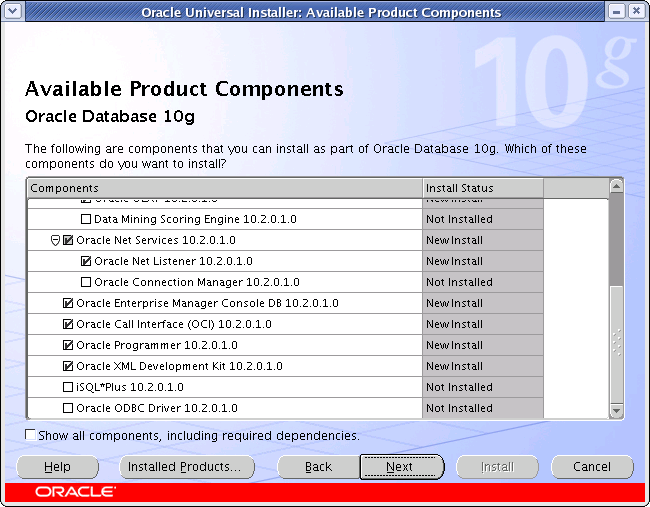This screenshot has height=507, width=650.
Task: Open the window menu icon in title bar
Action: tap(13, 10)
